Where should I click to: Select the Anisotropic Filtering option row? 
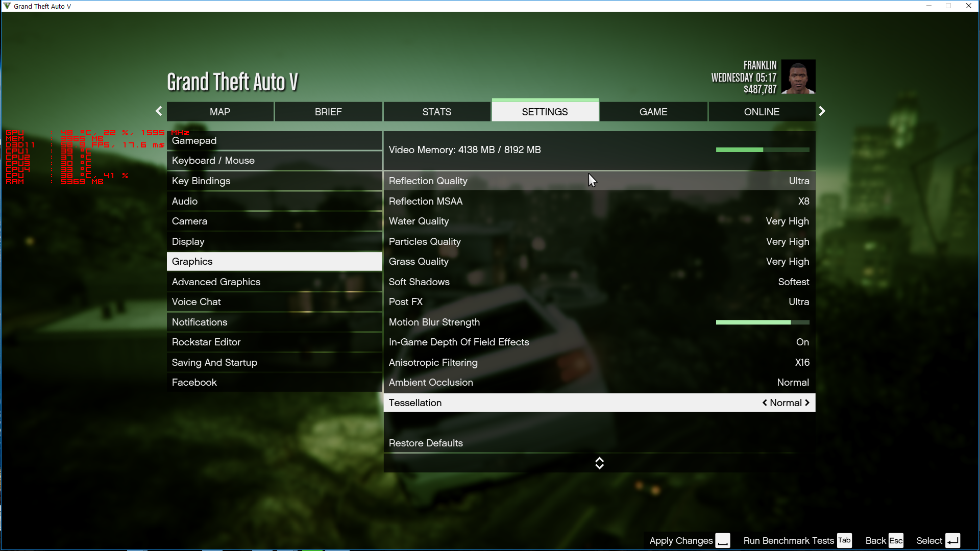599,362
